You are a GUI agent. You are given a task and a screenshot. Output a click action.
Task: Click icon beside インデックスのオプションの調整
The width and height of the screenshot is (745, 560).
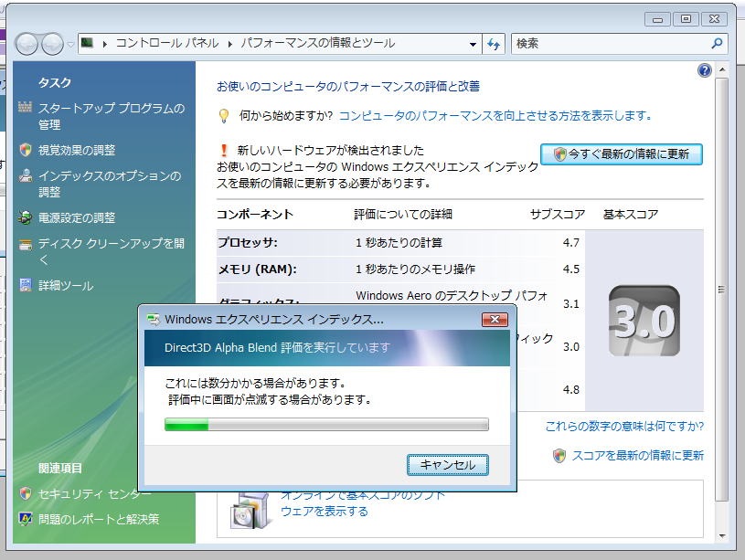pyautogui.click(x=26, y=175)
